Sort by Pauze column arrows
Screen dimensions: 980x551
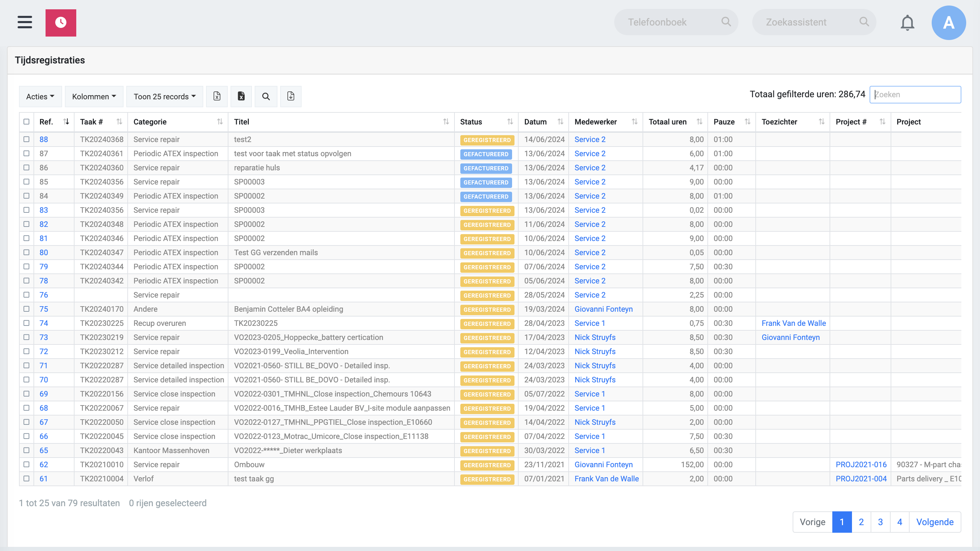(x=747, y=122)
